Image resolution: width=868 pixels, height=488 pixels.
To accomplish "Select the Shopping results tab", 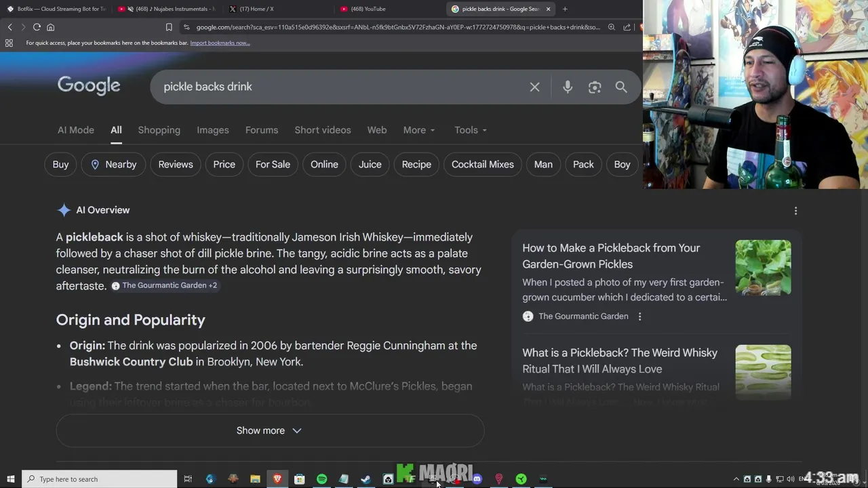I will pos(159,130).
